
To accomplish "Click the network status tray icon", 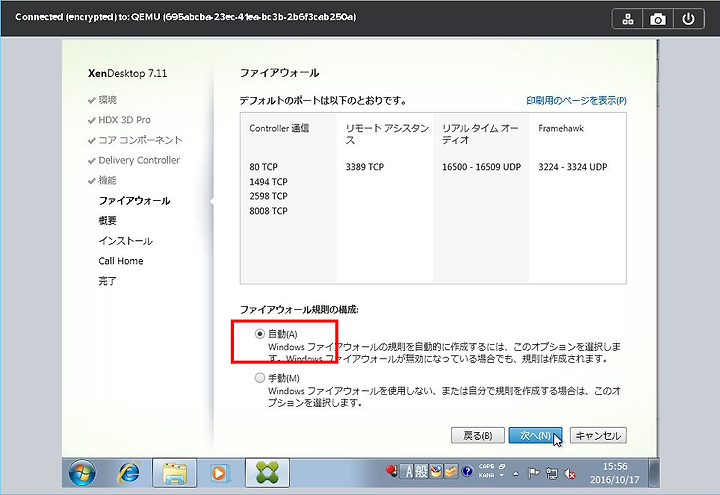I will pyautogui.click(x=551, y=473).
